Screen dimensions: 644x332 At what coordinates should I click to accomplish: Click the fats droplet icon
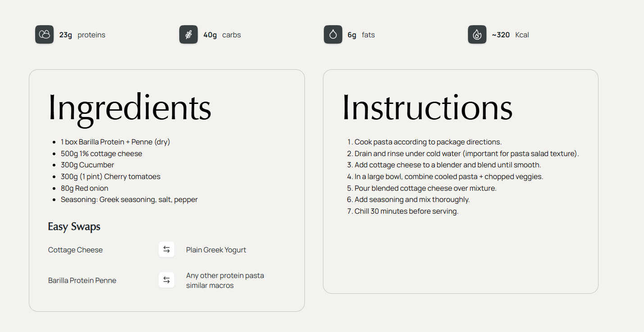333,35
